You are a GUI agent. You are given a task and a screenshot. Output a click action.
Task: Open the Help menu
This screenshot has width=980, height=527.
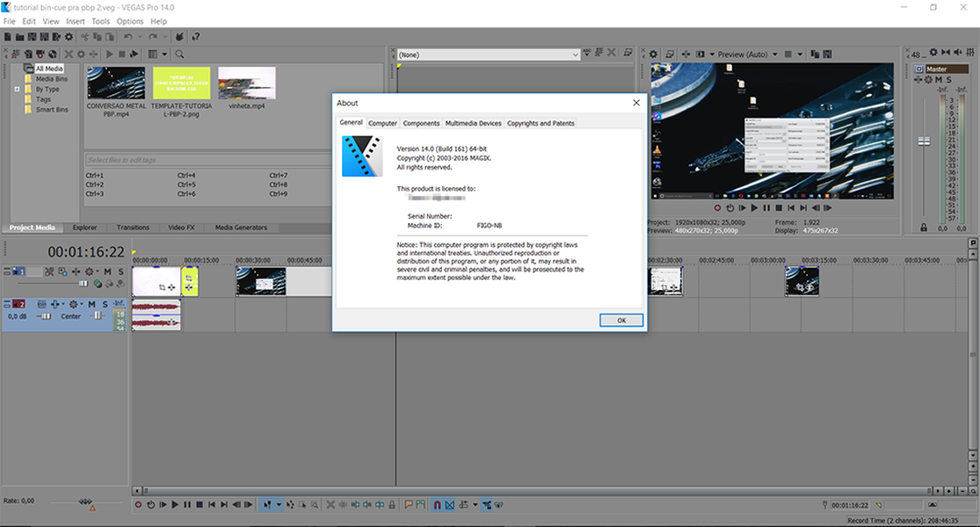click(159, 21)
